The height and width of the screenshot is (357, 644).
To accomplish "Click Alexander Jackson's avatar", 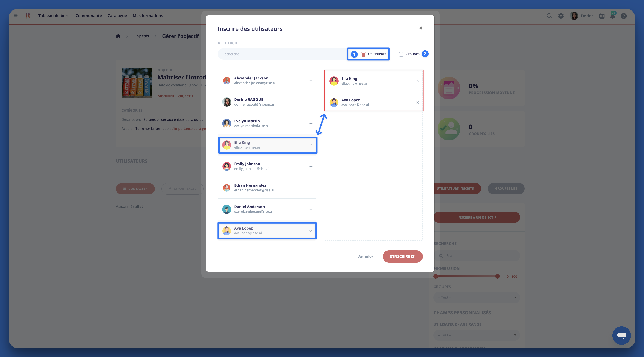I will (x=227, y=81).
